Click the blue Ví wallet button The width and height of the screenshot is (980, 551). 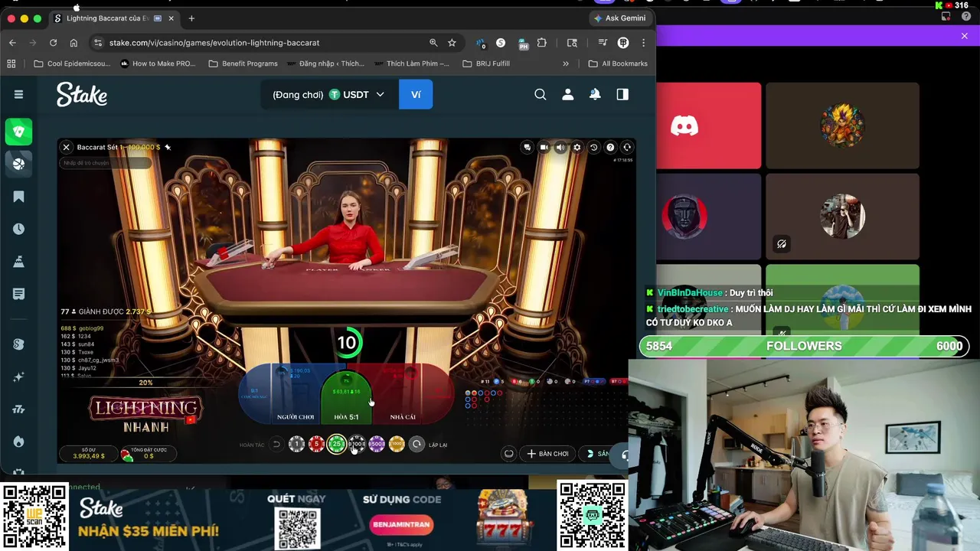[x=416, y=94]
